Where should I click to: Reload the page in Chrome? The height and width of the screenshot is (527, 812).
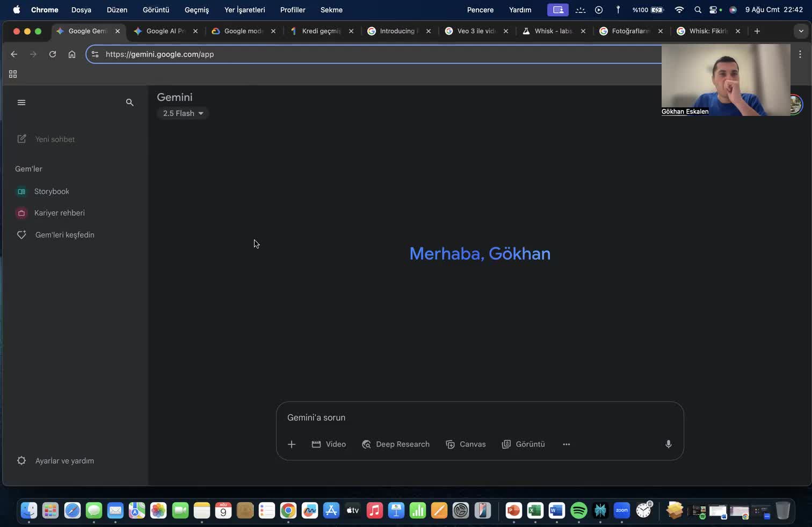tap(53, 54)
